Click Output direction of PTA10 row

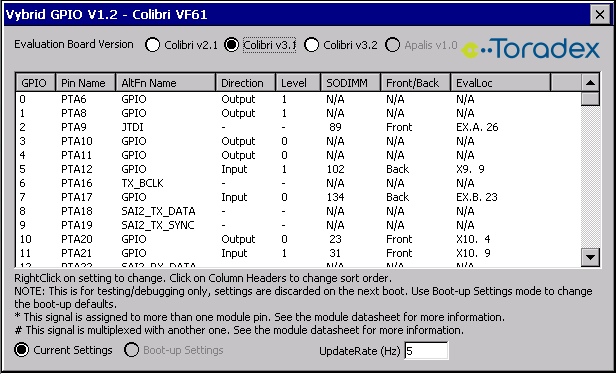[x=238, y=141]
